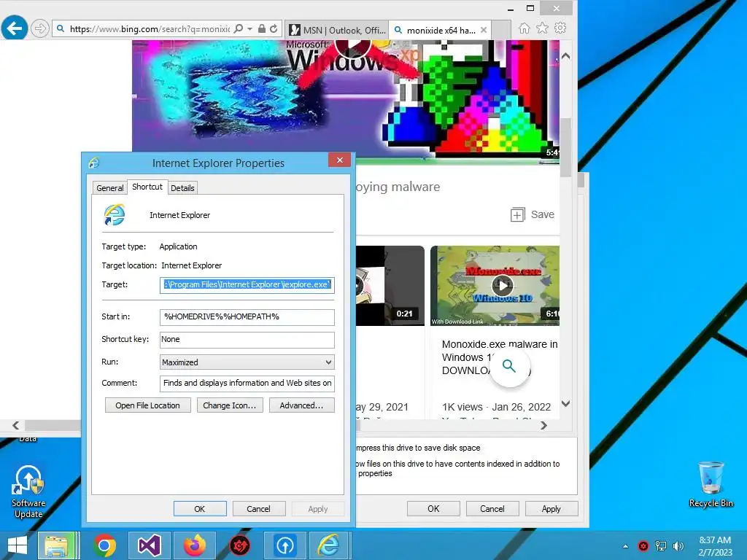Click the Open File Location button
747x560 pixels.
(x=147, y=405)
